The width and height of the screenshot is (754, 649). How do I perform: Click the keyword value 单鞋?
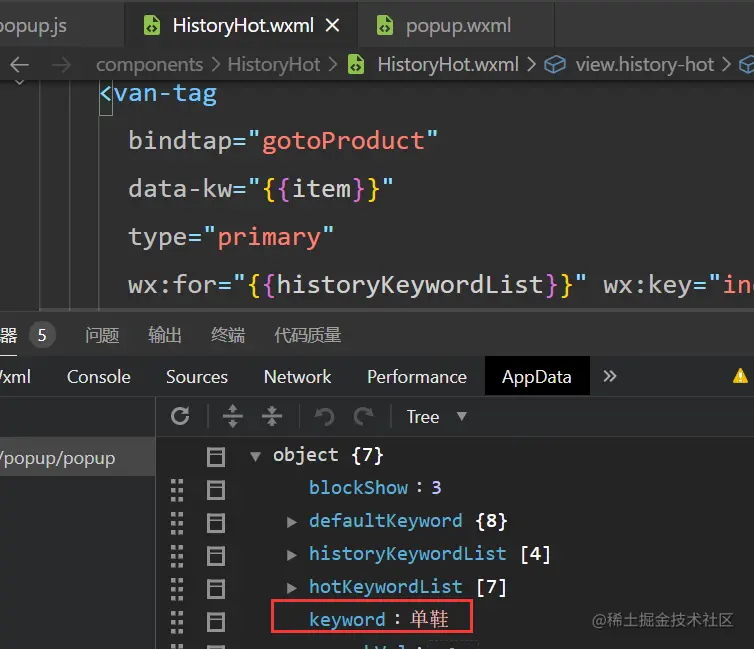(429, 619)
